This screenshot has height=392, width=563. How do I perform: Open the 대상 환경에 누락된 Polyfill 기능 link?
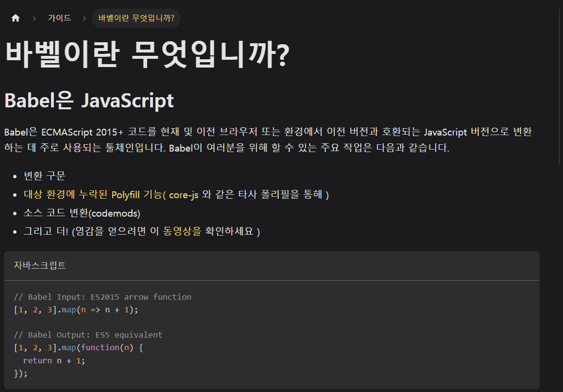pyautogui.click(x=94, y=195)
